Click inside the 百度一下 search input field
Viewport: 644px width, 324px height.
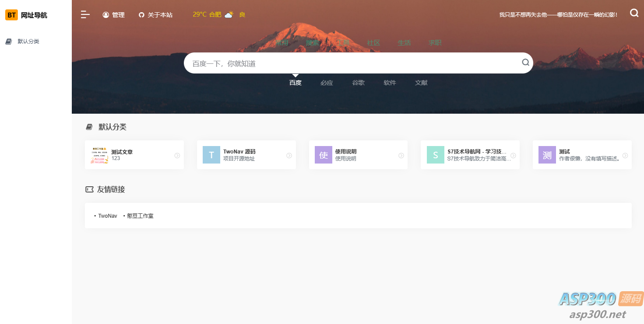[306, 63]
